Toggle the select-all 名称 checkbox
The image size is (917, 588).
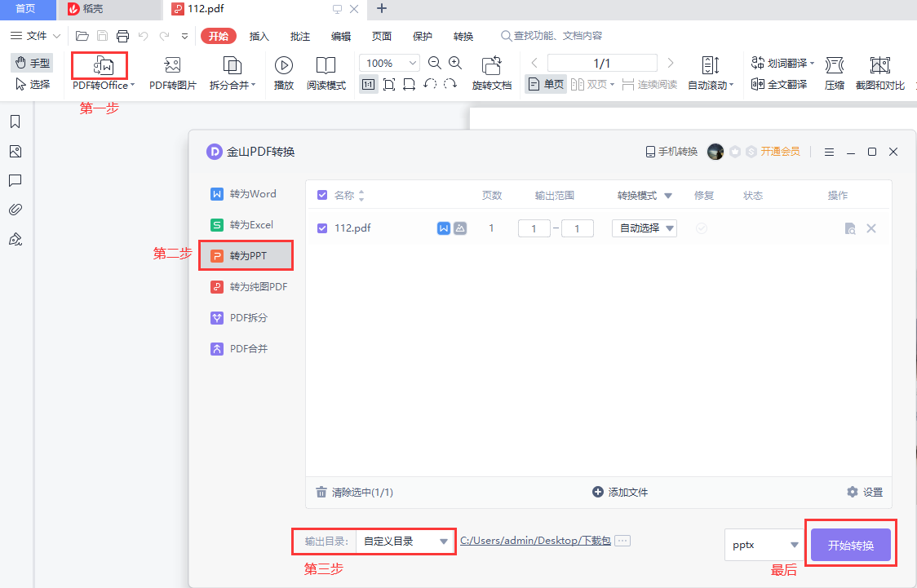(322, 195)
